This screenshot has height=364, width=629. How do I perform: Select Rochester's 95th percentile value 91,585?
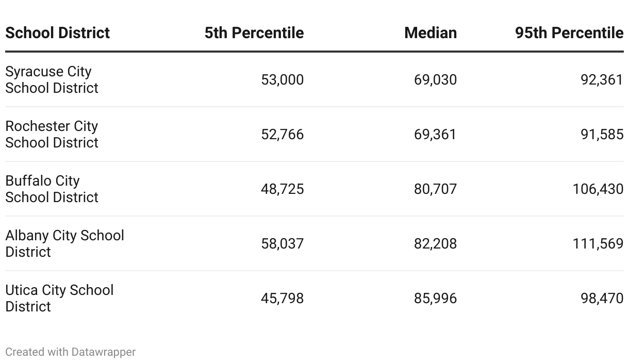pos(602,135)
